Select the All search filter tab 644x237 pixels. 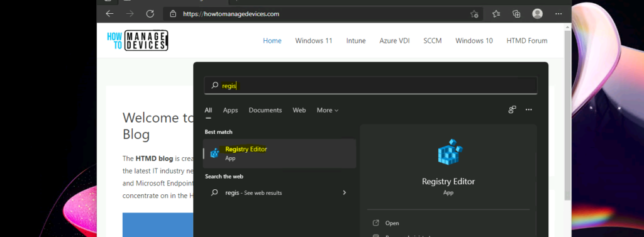[208, 110]
